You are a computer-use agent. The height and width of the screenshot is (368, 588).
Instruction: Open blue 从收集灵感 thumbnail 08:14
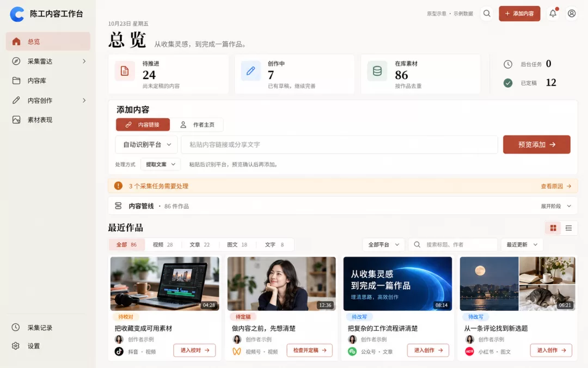pyautogui.click(x=397, y=284)
